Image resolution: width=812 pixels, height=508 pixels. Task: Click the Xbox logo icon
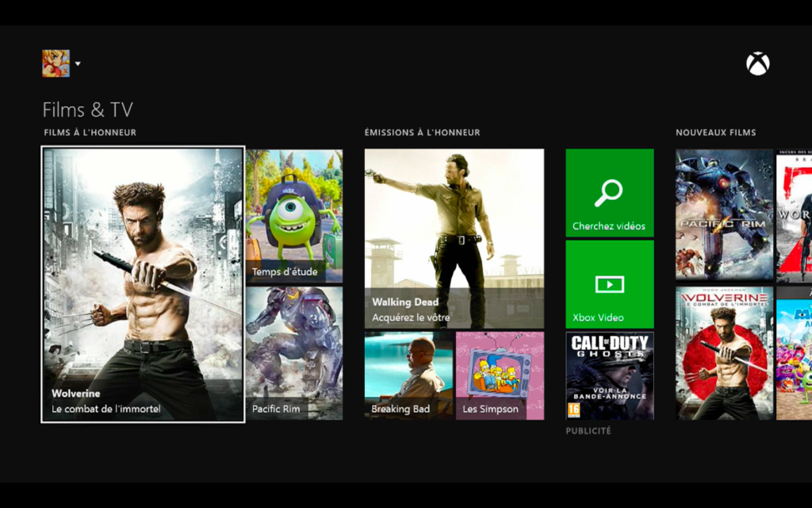point(757,63)
